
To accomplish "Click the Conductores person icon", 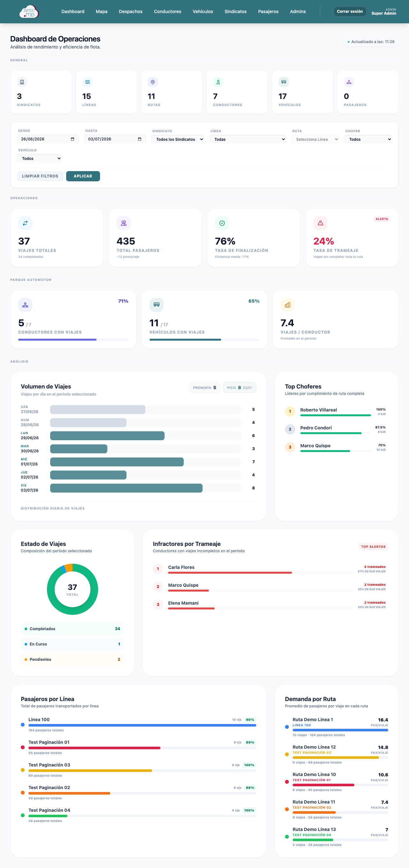I will click(218, 82).
